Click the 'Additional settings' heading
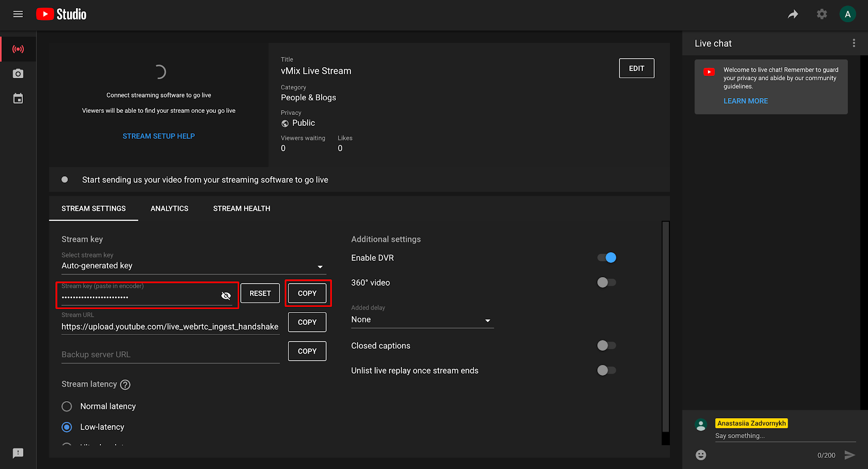The height and width of the screenshot is (469, 868). 386,239
